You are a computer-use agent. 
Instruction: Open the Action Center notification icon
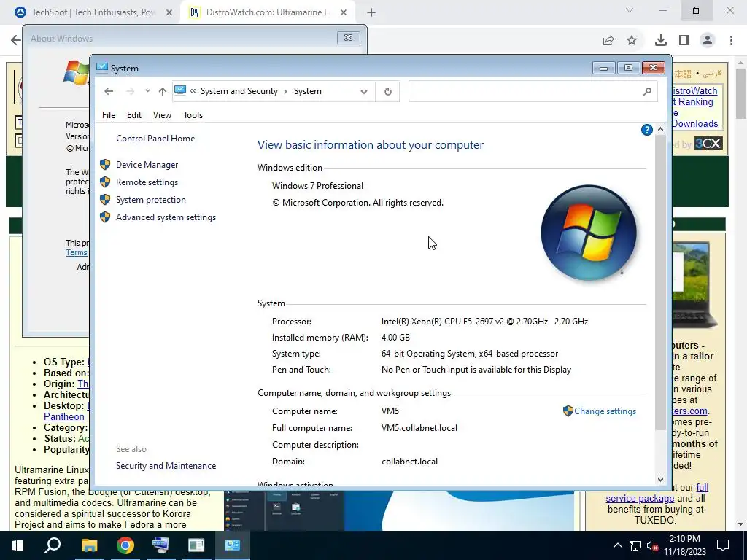pyautogui.click(x=723, y=545)
